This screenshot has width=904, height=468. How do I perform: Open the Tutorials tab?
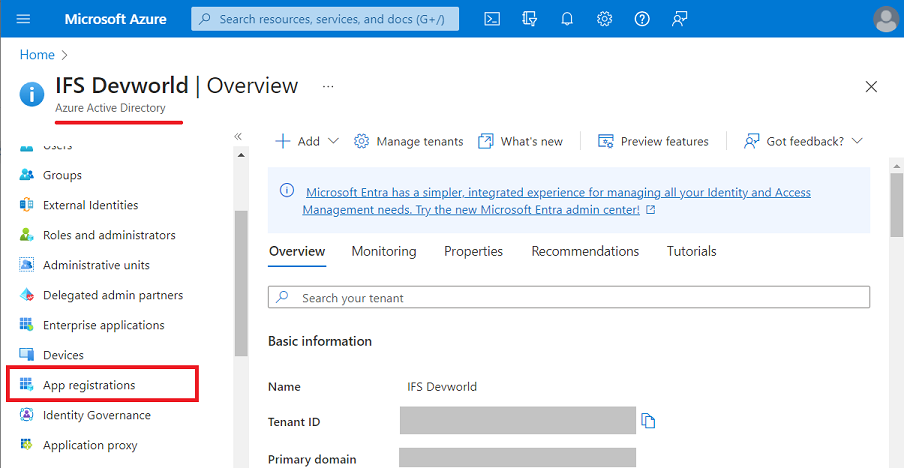coord(692,251)
